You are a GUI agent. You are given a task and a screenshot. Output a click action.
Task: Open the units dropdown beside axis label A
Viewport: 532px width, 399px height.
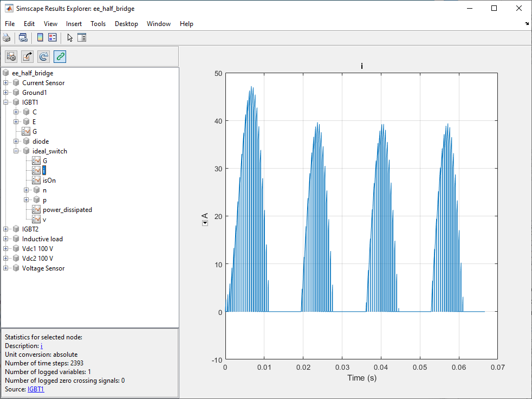coord(205,223)
